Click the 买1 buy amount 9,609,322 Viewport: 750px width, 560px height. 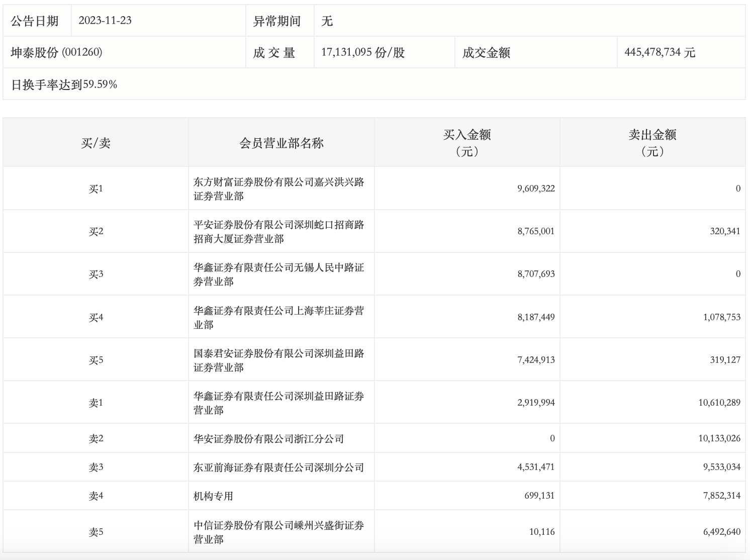click(536, 189)
